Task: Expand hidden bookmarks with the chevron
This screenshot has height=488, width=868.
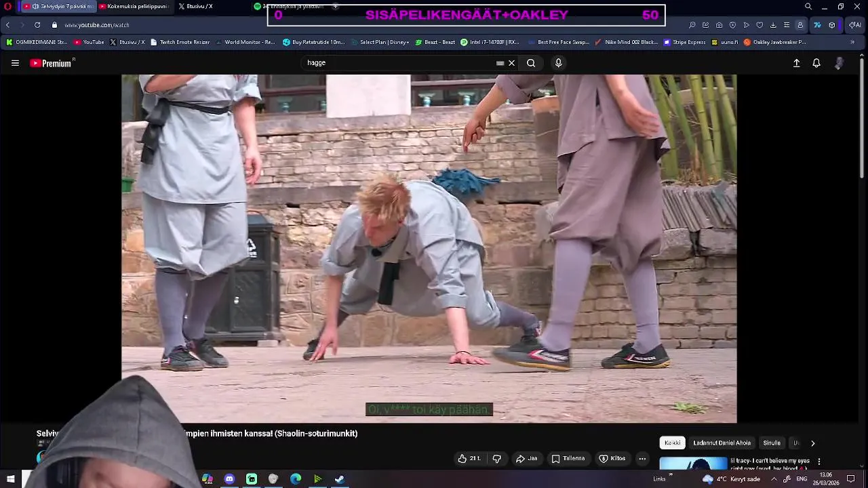Action: 852,42
